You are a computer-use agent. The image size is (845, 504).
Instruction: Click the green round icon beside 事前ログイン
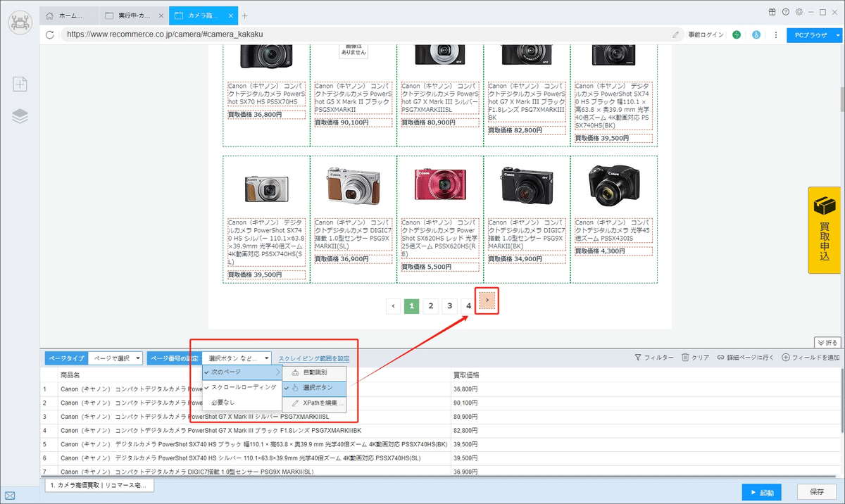(737, 34)
